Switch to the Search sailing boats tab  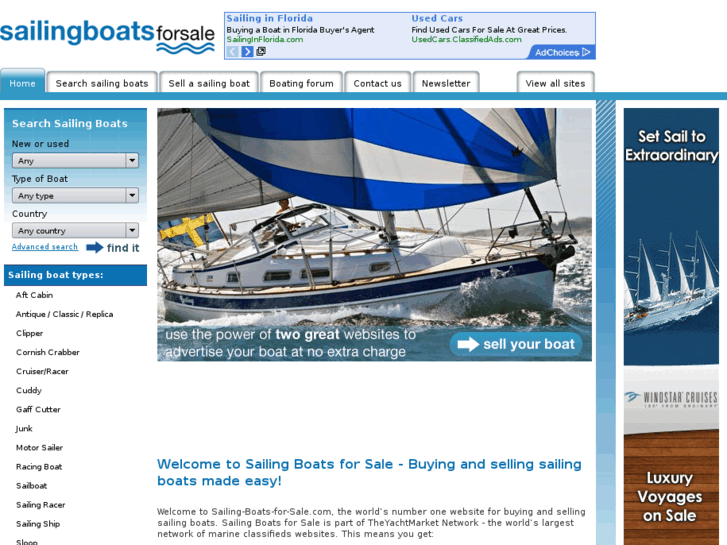pos(102,83)
